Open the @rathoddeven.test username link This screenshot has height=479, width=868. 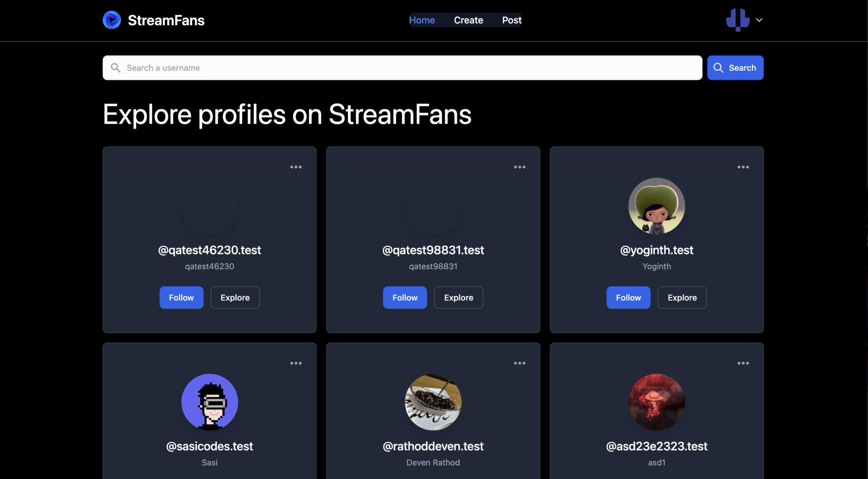[433, 446]
